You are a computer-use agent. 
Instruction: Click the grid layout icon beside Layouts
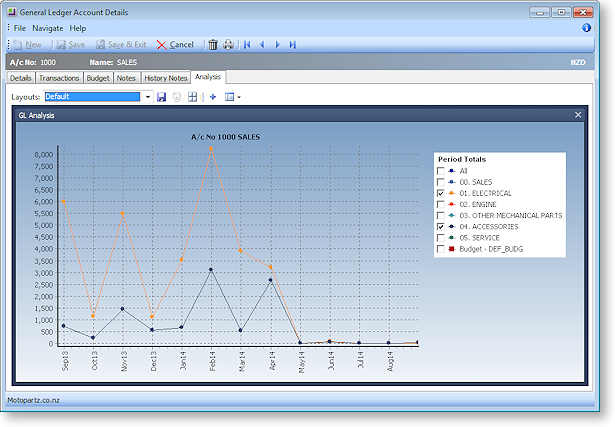[192, 97]
